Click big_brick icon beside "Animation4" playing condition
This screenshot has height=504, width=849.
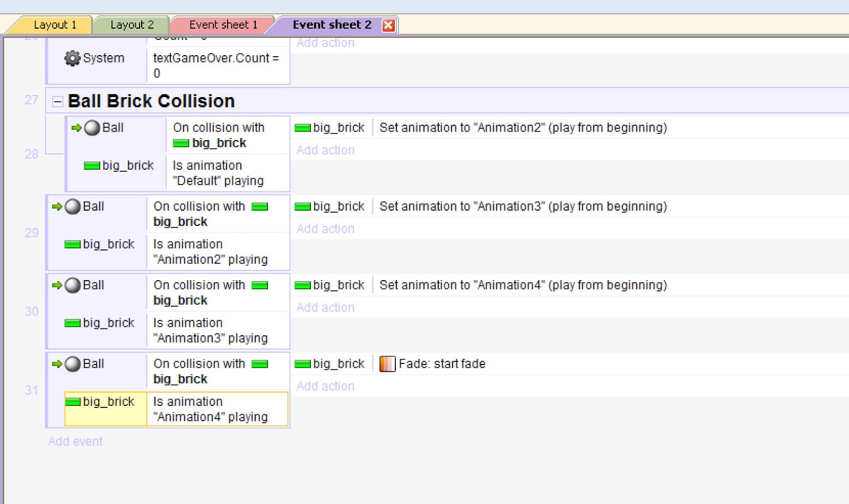pyautogui.click(x=73, y=402)
